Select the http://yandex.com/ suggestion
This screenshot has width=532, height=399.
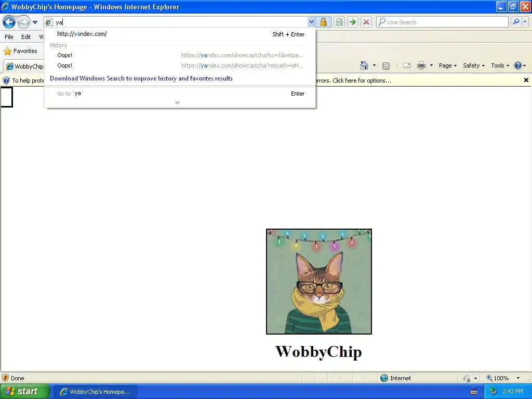pos(180,34)
